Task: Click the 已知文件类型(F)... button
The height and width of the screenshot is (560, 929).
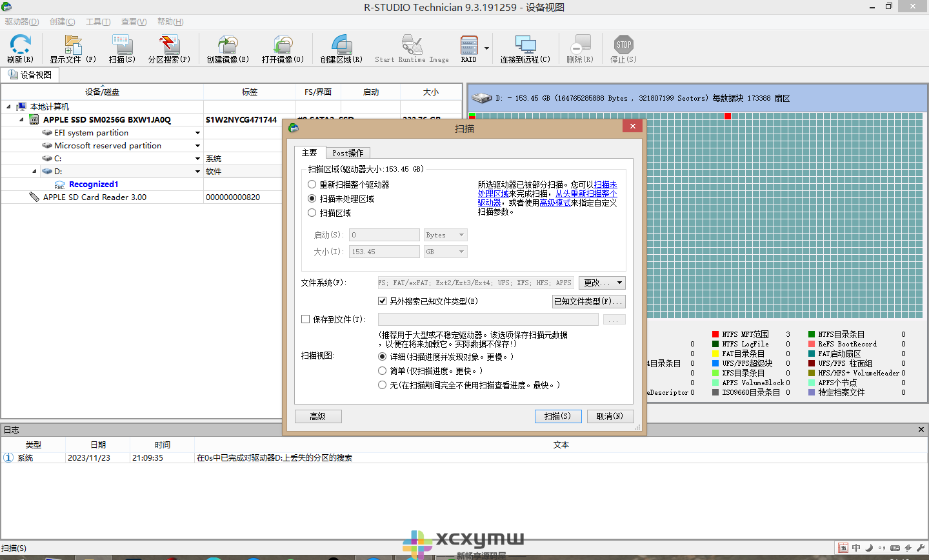Action: (589, 301)
